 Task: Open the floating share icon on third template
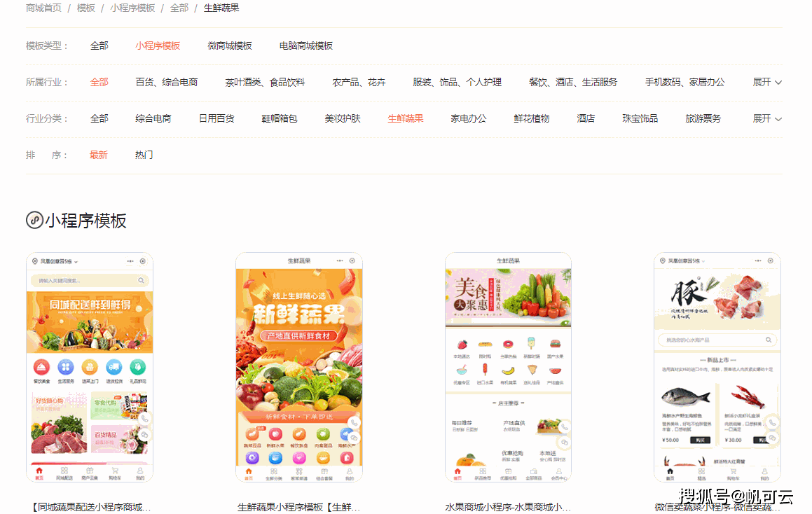pyautogui.click(x=564, y=443)
